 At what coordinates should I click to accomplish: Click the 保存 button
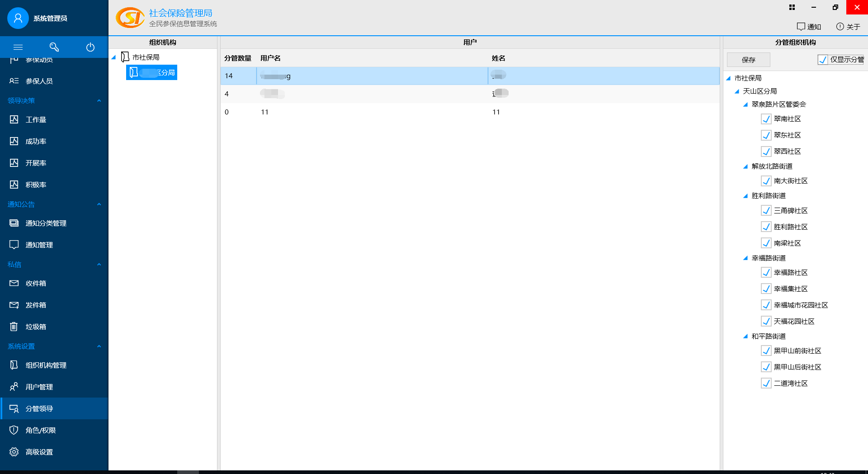(x=748, y=60)
